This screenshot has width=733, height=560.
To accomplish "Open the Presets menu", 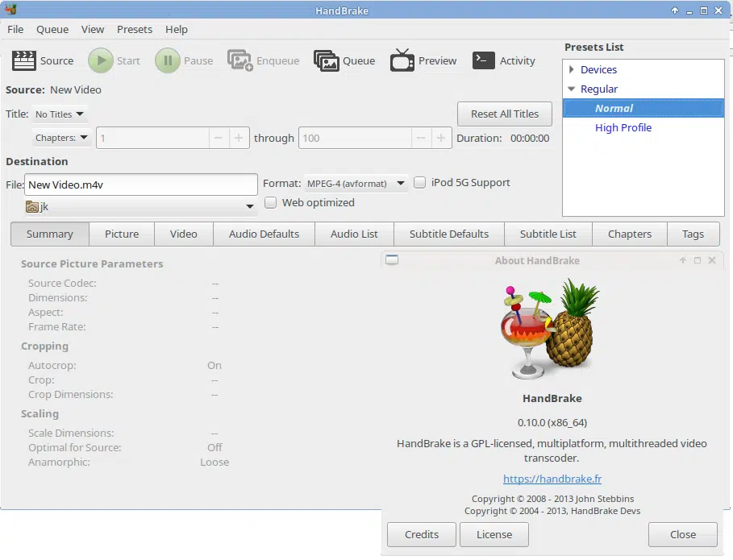I will (134, 29).
